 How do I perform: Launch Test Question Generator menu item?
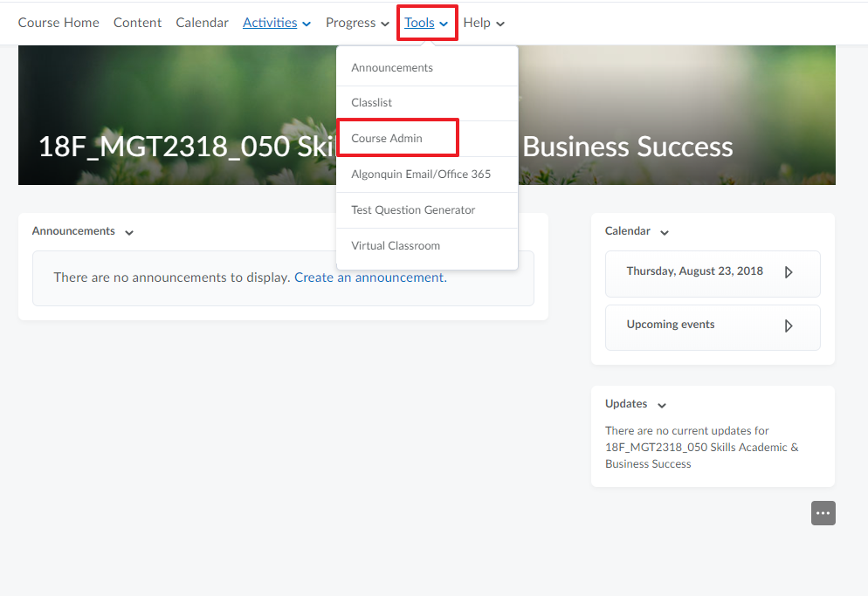point(413,209)
